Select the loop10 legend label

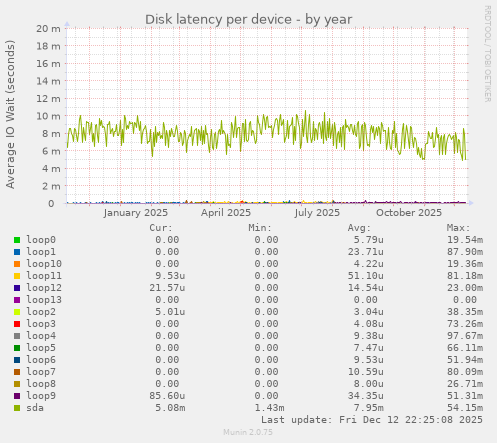coord(44,264)
